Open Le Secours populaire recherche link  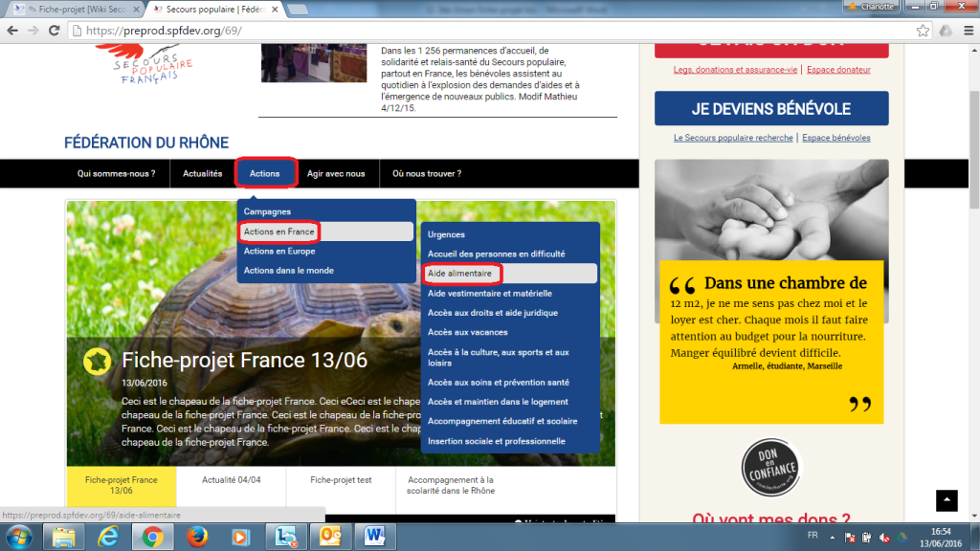click(733, 138)
